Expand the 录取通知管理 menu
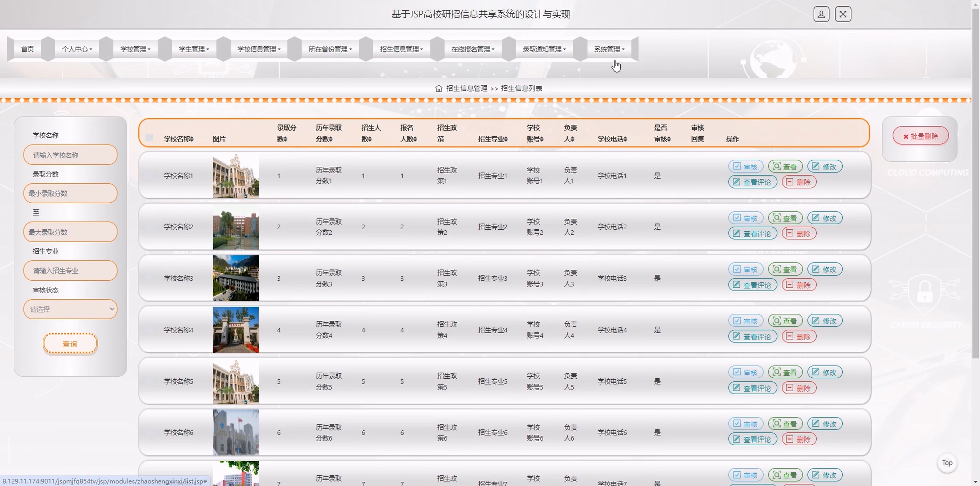The height and width of the screenshot is (486, 980). coord(544,49)
